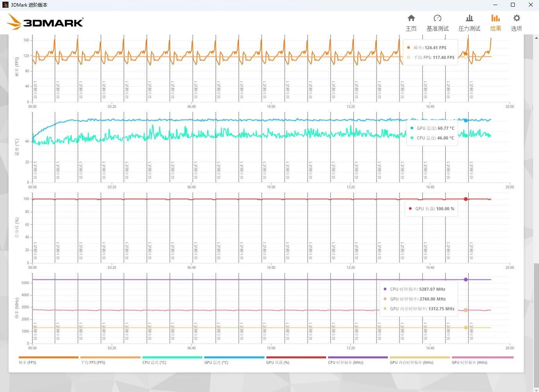Toggle the CPU 时钟频率 legend series

click(358, 360)
